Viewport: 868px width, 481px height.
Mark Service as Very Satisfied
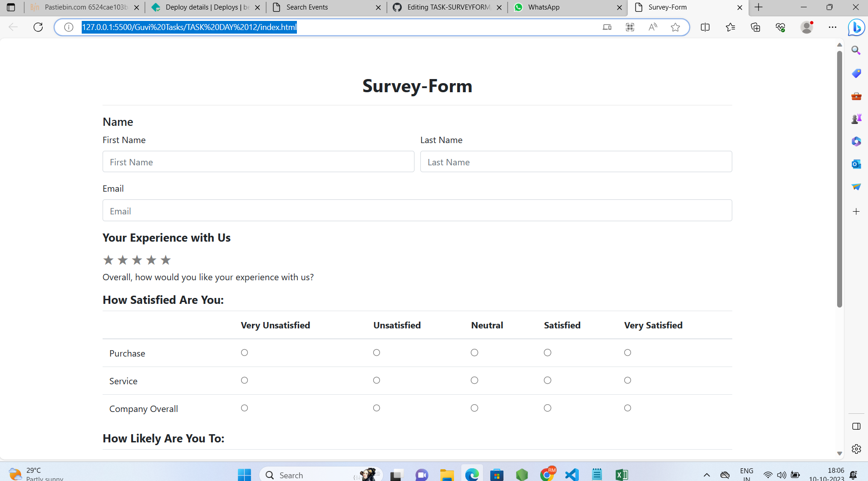coord(627,380)
